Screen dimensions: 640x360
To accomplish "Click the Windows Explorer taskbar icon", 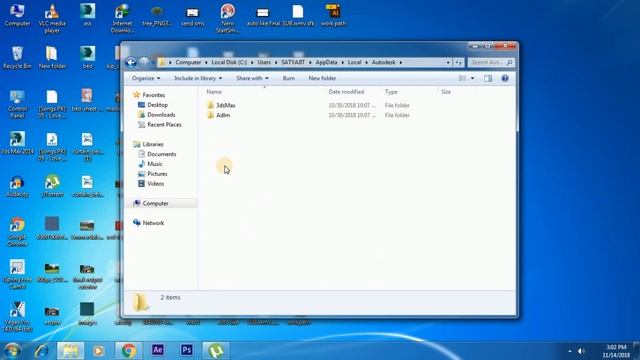I will (71, 351).
